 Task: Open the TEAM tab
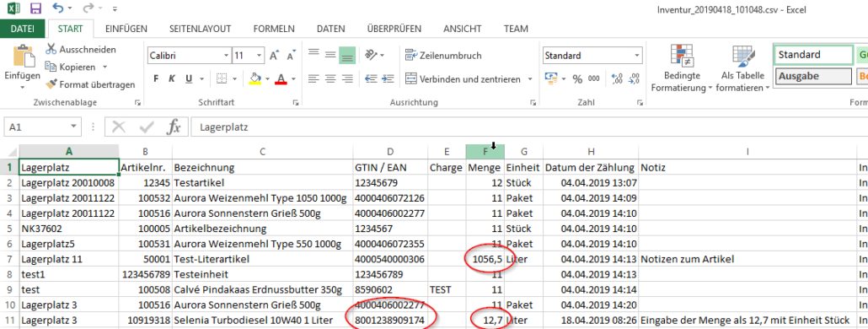(516, 29)
